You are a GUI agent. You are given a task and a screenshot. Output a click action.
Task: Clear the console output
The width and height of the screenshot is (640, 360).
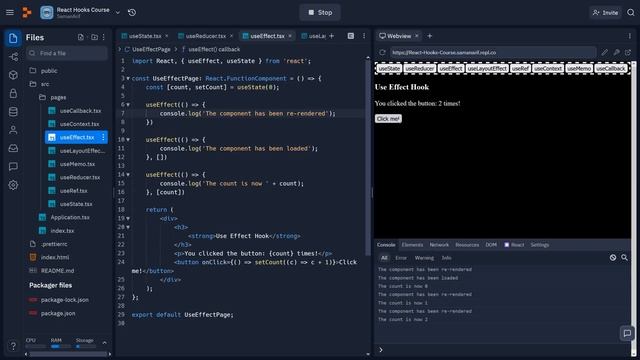point(613,258)
